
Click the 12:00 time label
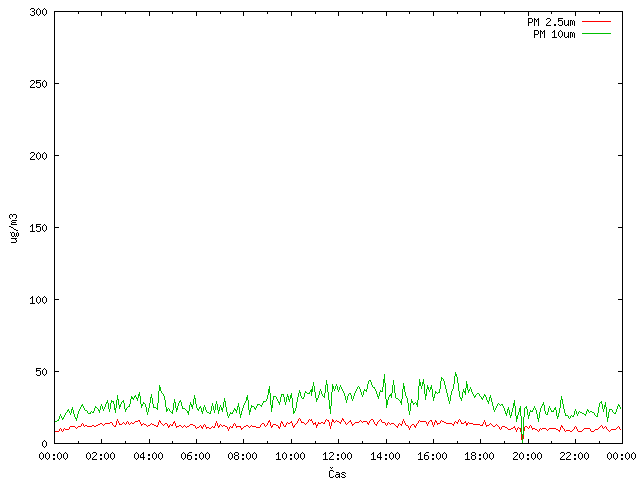(338, 456)
